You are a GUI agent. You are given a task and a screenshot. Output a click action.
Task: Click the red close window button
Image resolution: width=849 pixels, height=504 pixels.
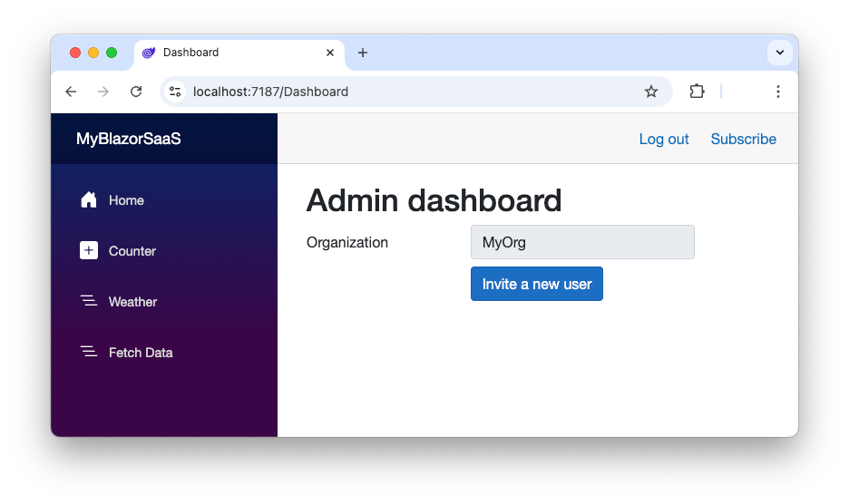click(75, 53)
